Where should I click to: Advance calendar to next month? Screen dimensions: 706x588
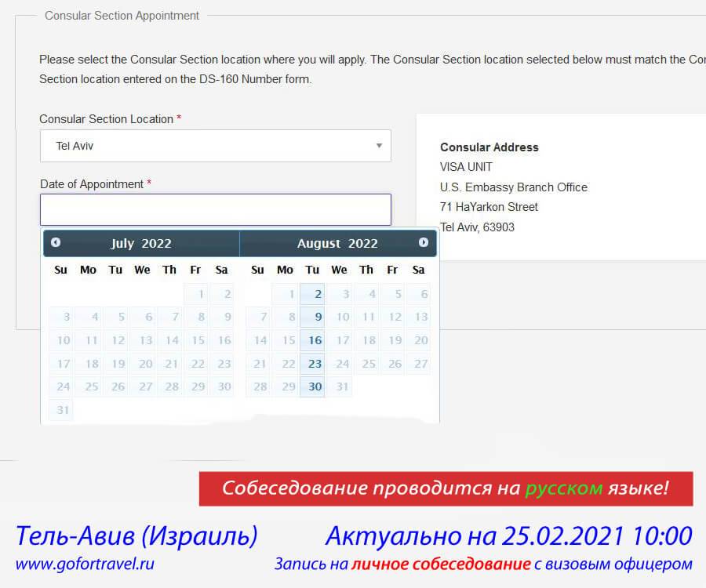[424, 243]
